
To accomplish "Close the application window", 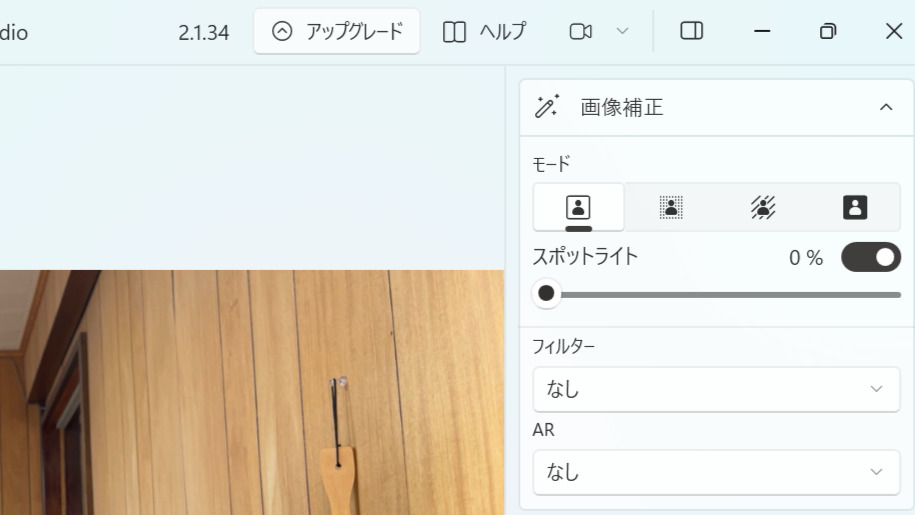I will click(894, 32).
